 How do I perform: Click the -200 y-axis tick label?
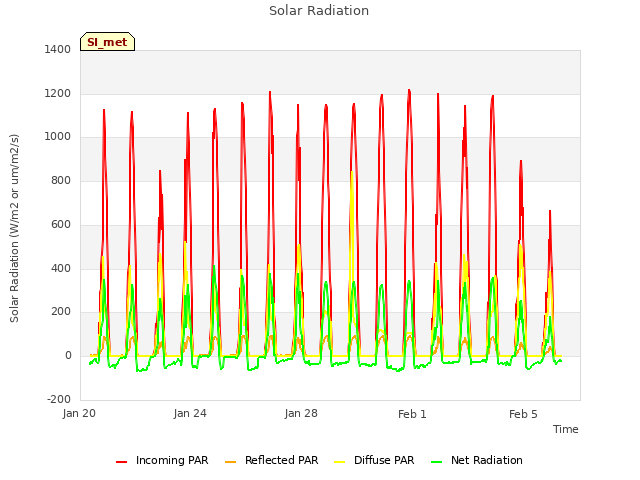coord(59,399)
